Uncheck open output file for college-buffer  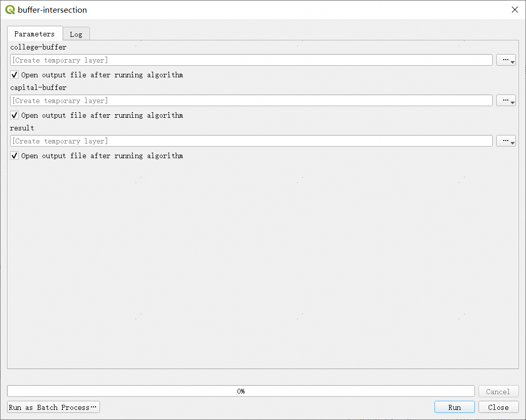pos(15,75)
